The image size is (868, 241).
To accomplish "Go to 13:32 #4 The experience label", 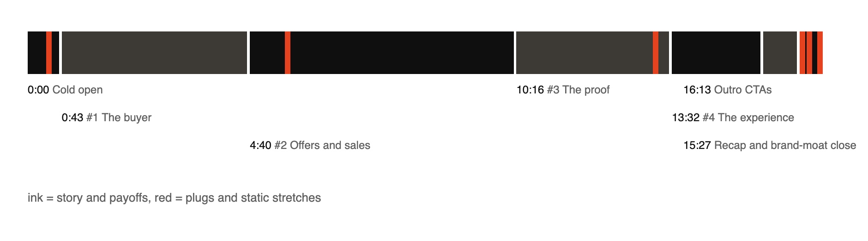I will (733, 117).
